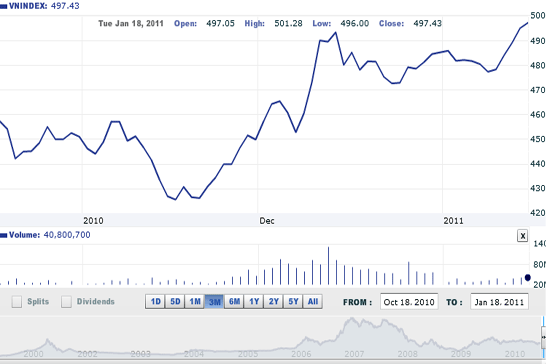Click the VNINDEX: 497.43 legend label
Viewport: 550px width, 364px height.
40,6
